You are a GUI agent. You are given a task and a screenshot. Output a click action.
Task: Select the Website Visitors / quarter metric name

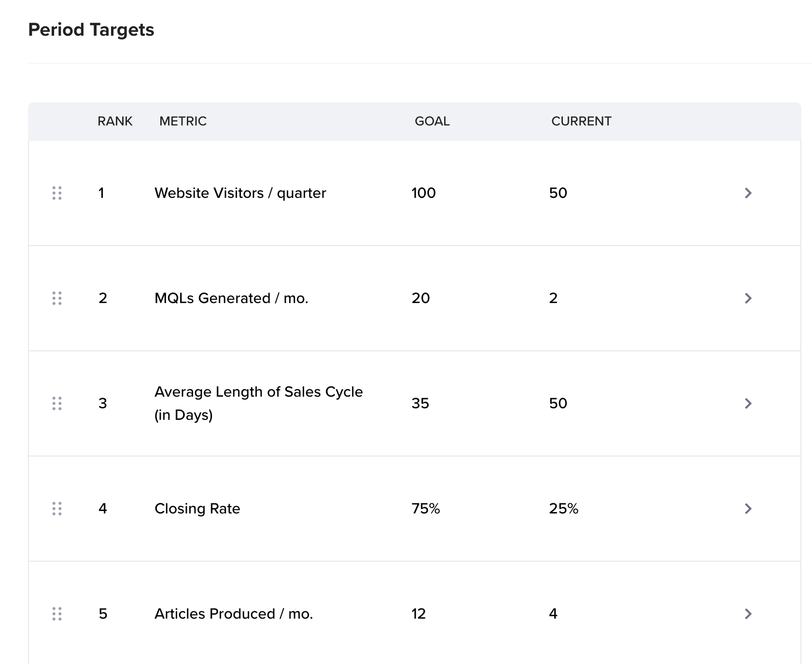(x=240, y=193)
